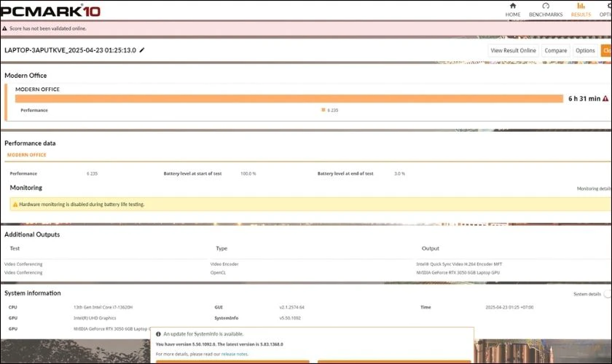Select the MODERN OFFICE performance data tab
612x364 pixels.
tap(26, 155)
